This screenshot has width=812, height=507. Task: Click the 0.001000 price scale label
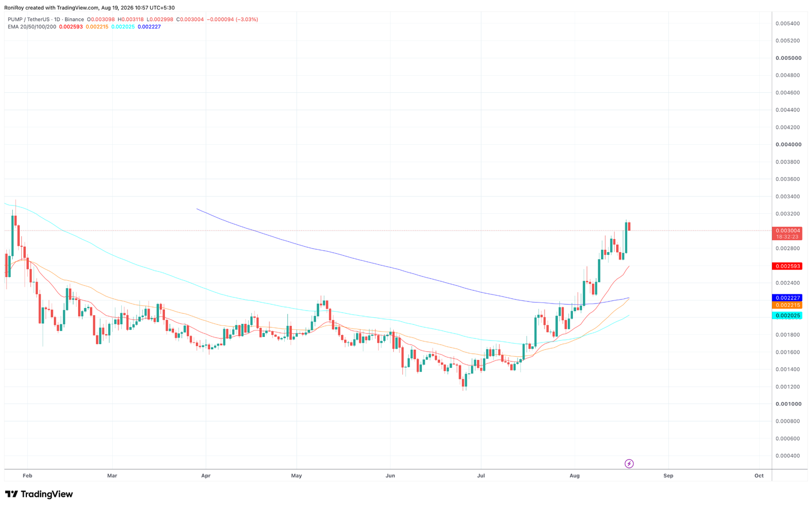pyautogui.click(x=788, y=404)
